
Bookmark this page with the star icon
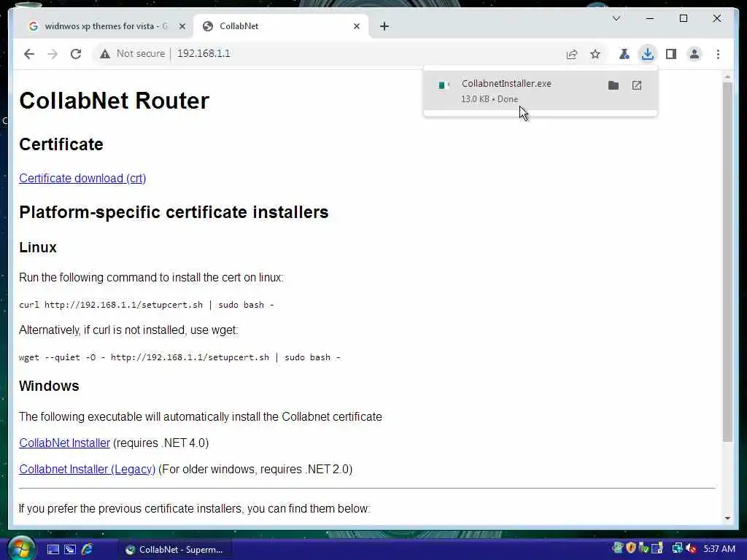(x=595, y=54)
